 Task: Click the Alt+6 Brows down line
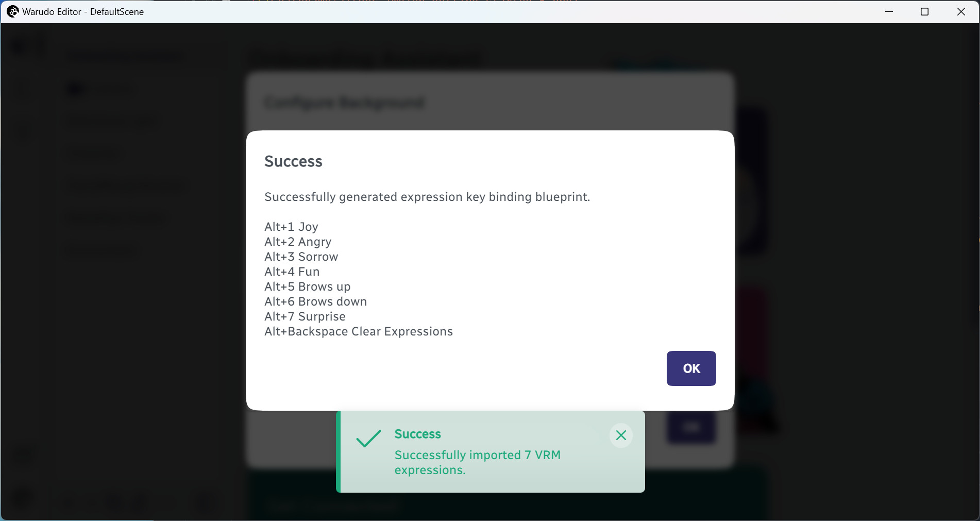click(x=316, y=301)
